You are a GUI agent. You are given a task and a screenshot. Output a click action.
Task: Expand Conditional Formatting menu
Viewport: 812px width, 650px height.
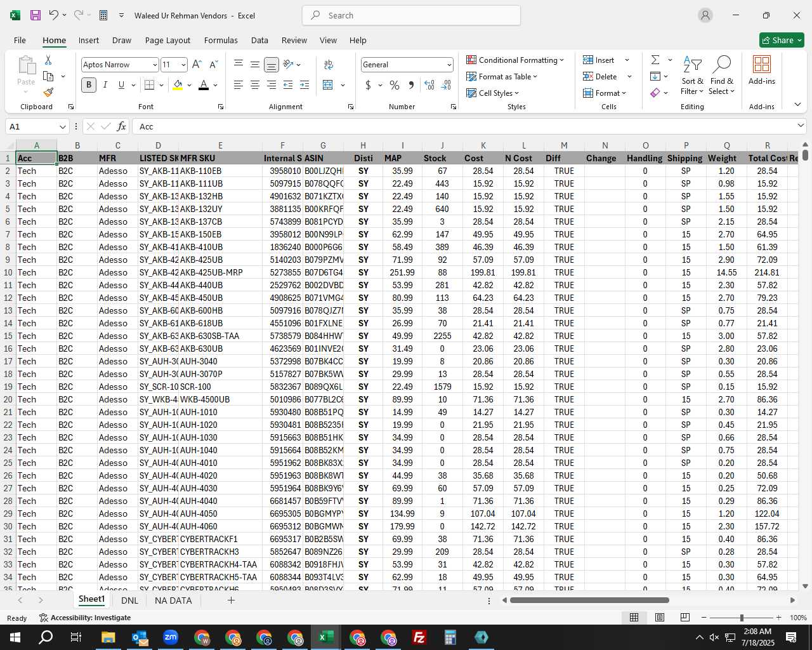pos(515,60)
